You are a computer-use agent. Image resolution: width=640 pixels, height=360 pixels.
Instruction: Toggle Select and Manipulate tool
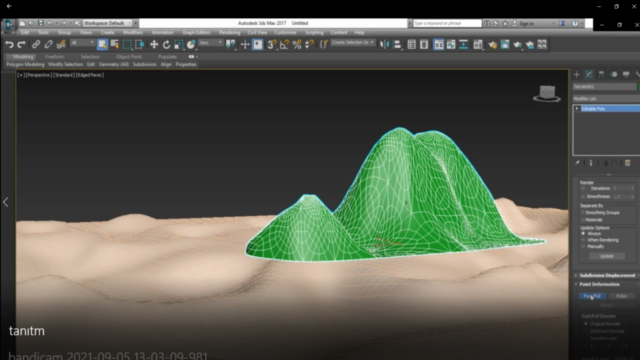(x=245, y=44)
